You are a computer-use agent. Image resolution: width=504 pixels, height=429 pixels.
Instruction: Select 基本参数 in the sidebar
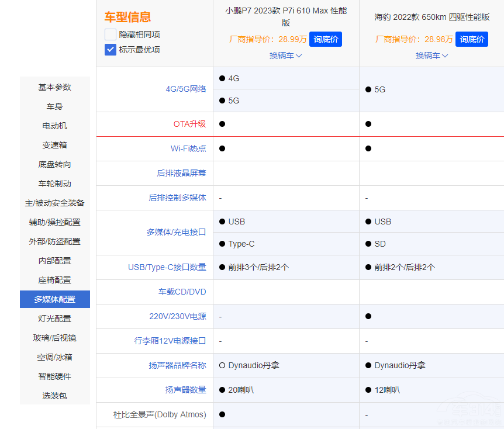pyautogui.click(x=54, y=87)
